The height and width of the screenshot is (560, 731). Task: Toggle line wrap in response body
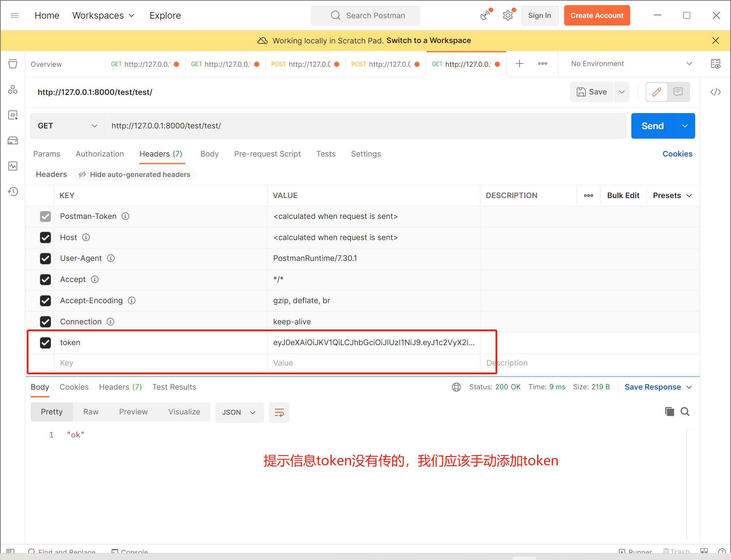point(279,413)
